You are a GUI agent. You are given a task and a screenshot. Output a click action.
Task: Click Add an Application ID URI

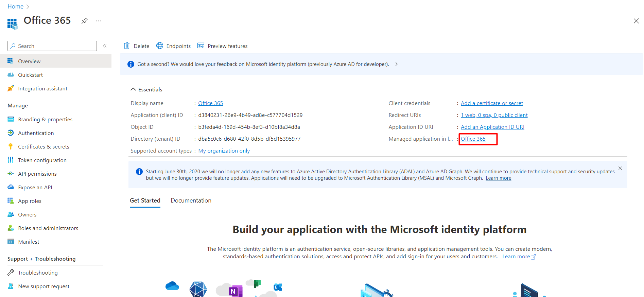(x=492, y=127)
